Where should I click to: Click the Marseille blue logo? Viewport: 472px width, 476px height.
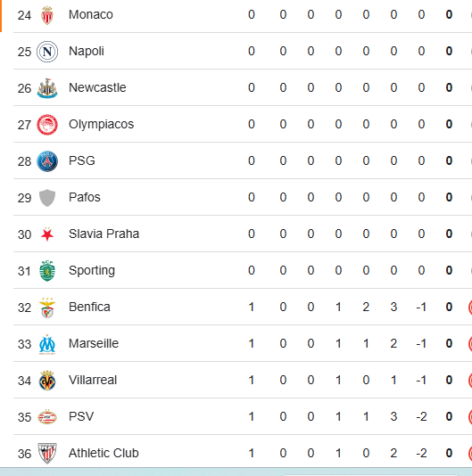tap(47, 344)
